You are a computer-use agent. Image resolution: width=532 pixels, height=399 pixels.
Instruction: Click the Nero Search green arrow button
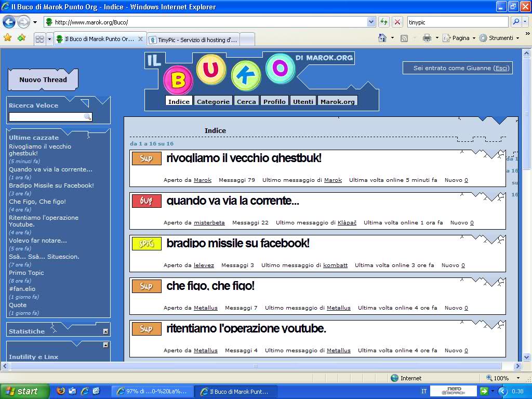484,391
